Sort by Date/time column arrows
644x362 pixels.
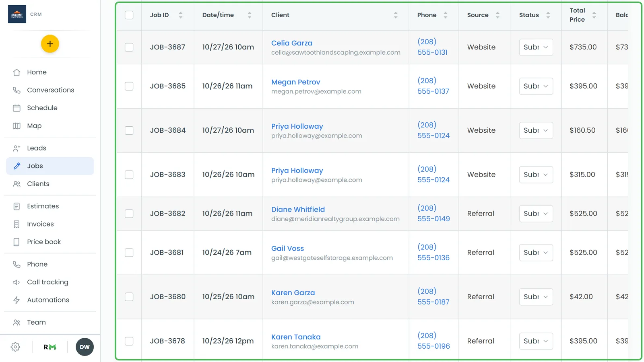pos(250,15)
